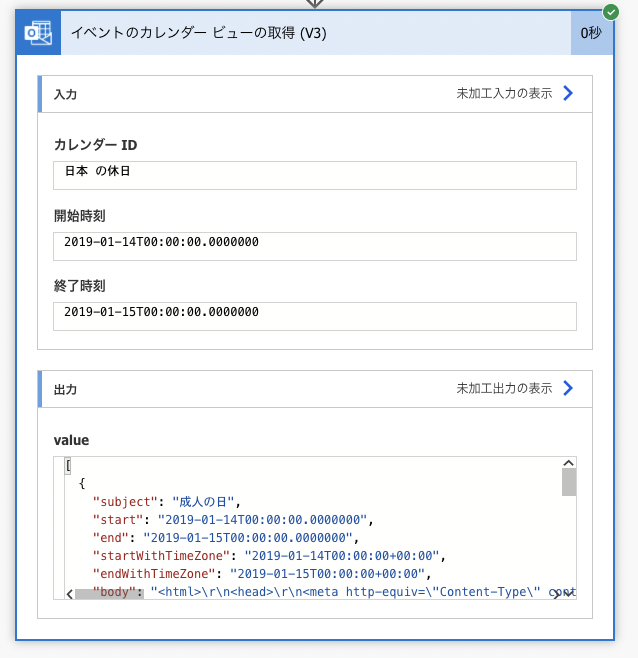Click vertical scrollbar thumb in value box
The height and width of the screenshot is (658, 638).
point(569,482)
